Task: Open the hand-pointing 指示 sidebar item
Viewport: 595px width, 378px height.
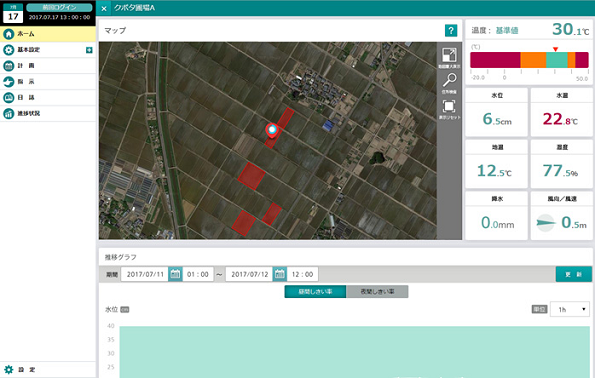Action: click(x=47, y=82)
